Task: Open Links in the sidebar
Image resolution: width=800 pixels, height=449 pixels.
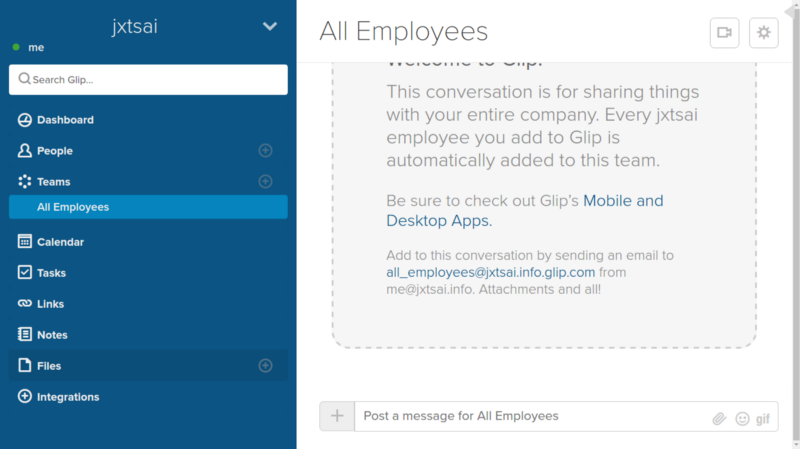Action: (51, 304)
